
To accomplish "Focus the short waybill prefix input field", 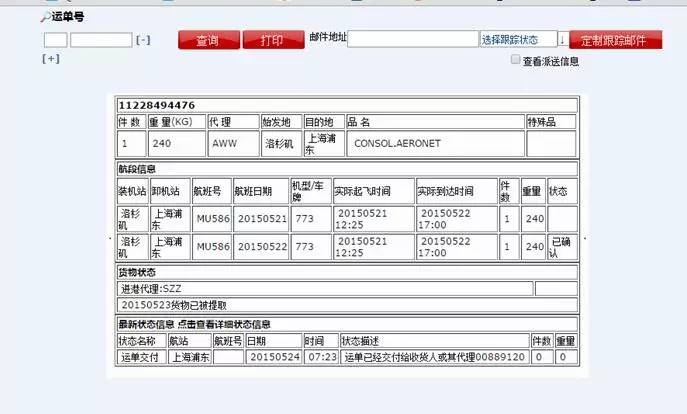I will coord(55,40).
